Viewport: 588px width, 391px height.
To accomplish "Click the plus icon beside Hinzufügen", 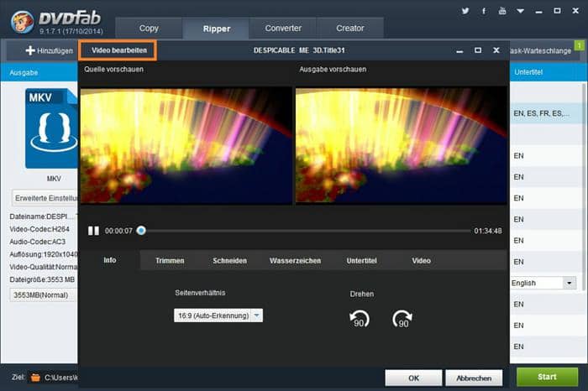I will pos(30,50).
